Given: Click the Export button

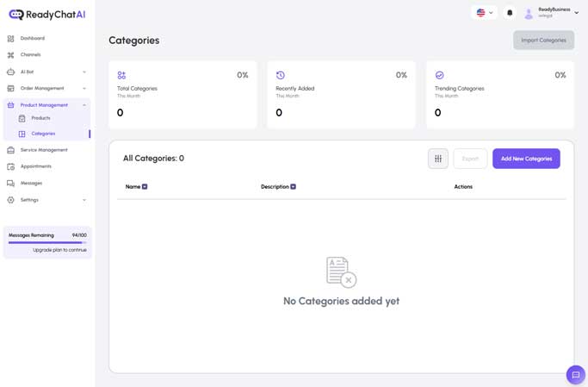Looking at the screenshot, I should [470, 159].
